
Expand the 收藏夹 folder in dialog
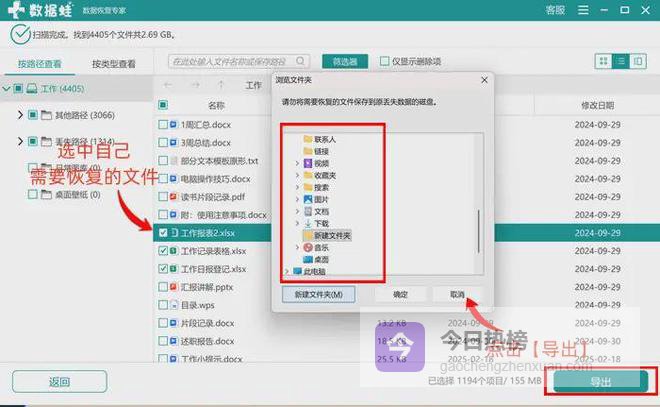pos(296,175)
